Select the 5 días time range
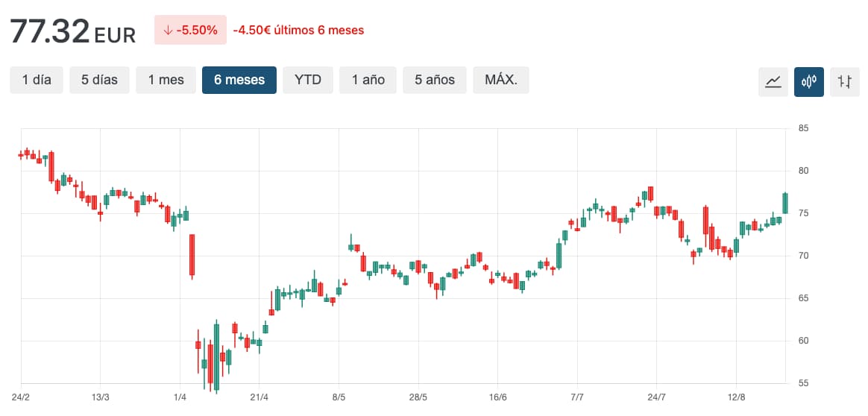 99,80
